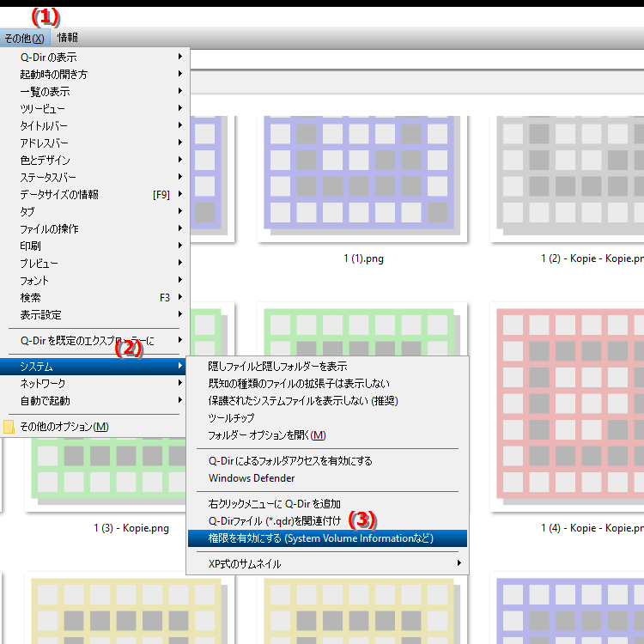The height and width of the screenshot is (644, 644).
Task: Open the Windows Defender entry
Action: point(327,478)
